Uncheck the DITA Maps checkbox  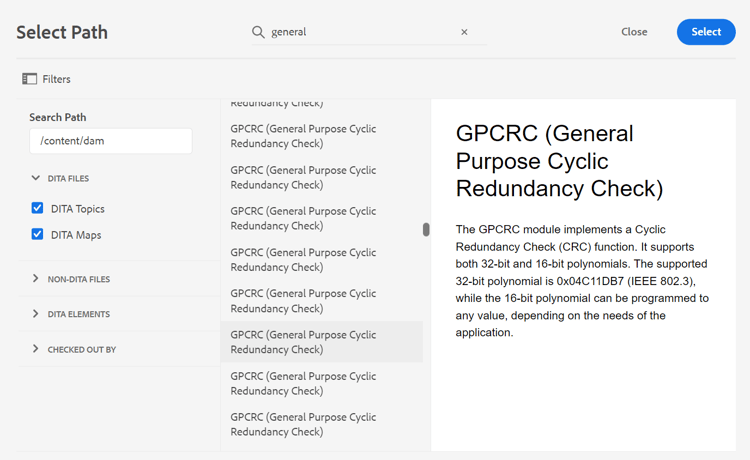pos(37,234)
